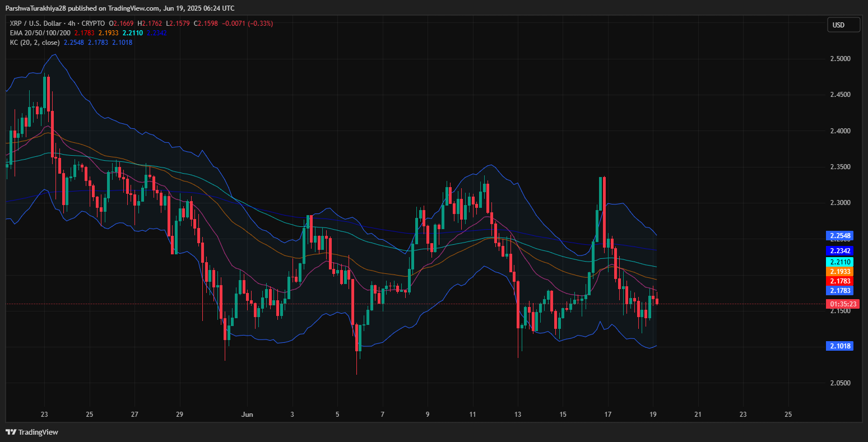Click the TradingView logo icon
The width and height of the screenshot is (868, 442).
[x=11, y=432]
